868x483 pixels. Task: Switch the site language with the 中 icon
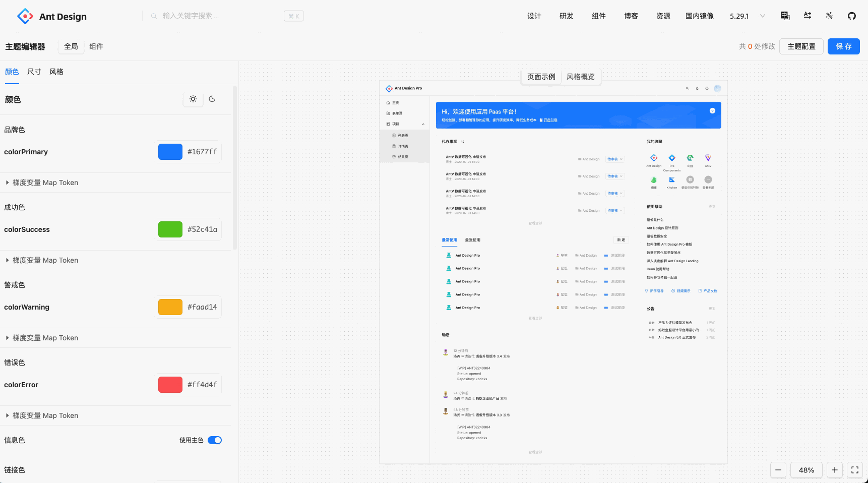coord(785,16)
